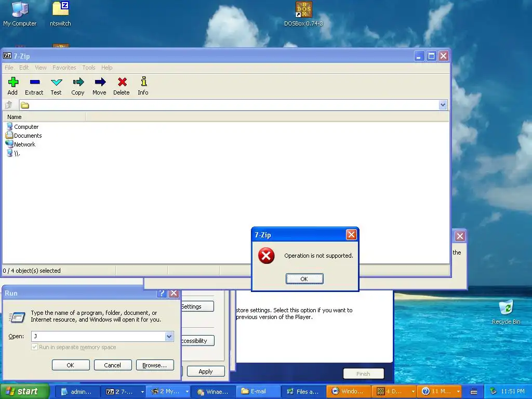Click the Add toolbar icon in 7-Zip
Screen dimensions: 532x399
[12, 86]
